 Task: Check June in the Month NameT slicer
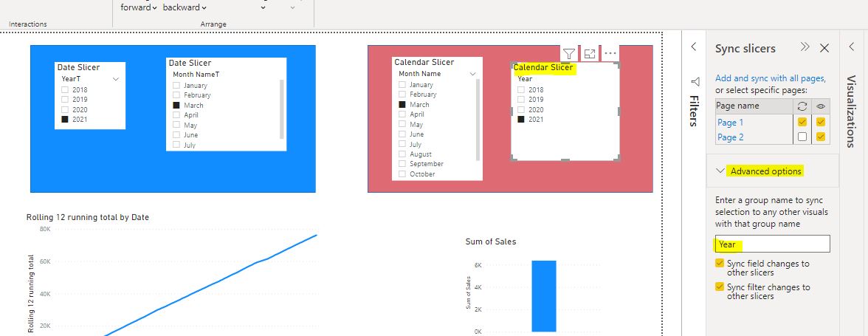176,135
